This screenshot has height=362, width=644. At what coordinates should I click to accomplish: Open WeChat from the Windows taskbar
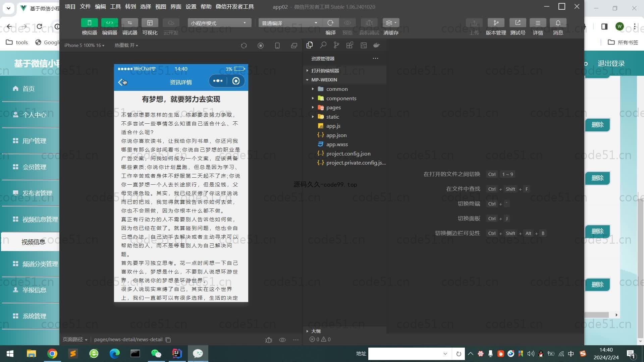pyautogui.click(x=156, y=354)
